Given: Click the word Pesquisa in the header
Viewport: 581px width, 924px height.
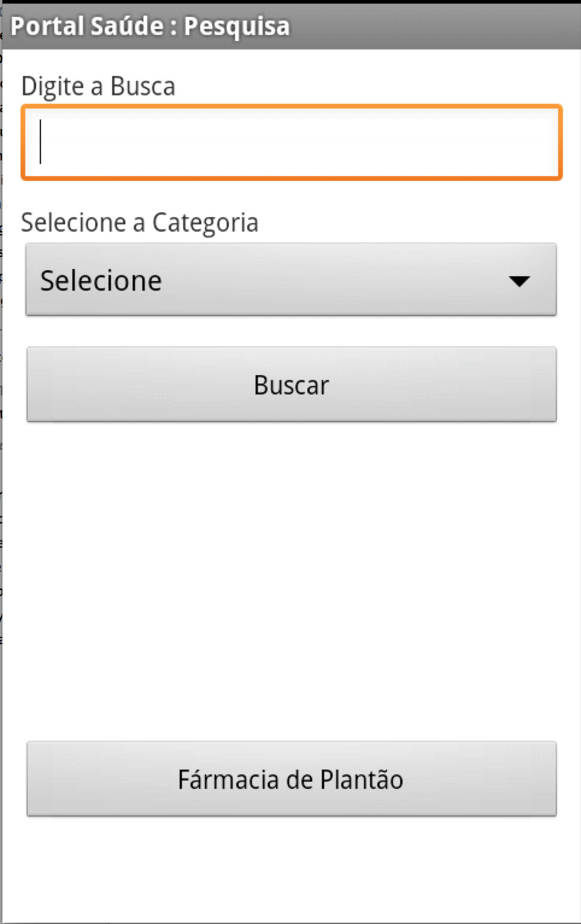Looking at the screenshot, I should click(x=237, y=26).
